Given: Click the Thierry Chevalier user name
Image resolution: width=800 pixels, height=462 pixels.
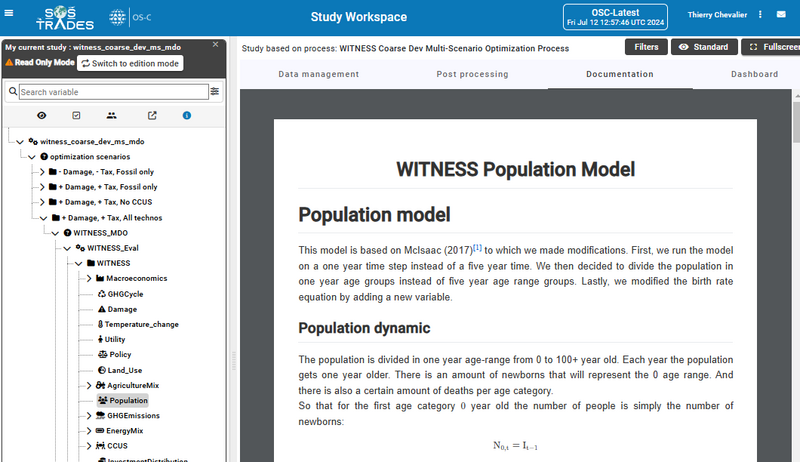Looking at the screenshot, I should pos(717,15).
